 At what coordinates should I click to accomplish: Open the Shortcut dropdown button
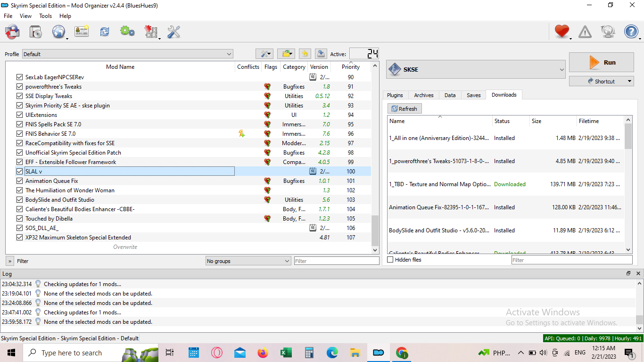(x=601, y=81)
